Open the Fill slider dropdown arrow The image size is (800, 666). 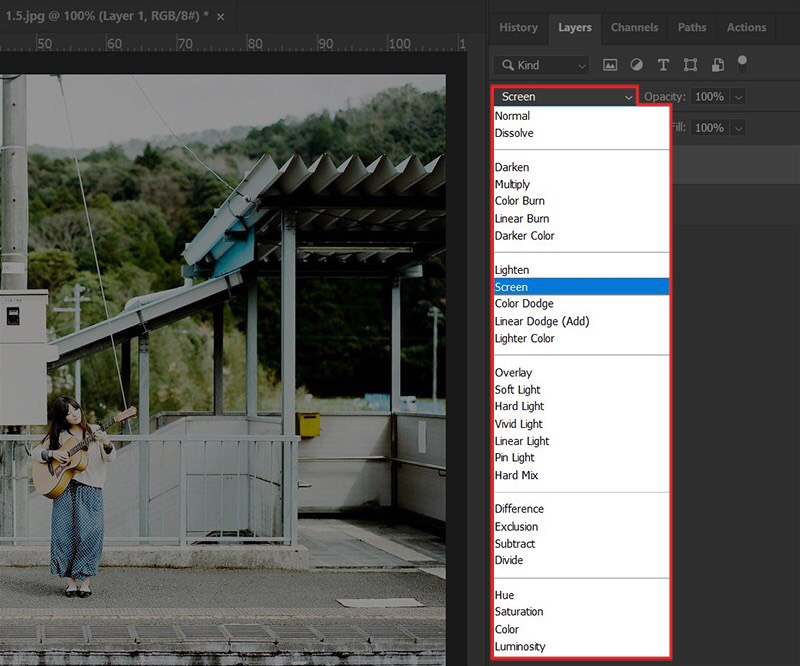[x=738, y=128]
